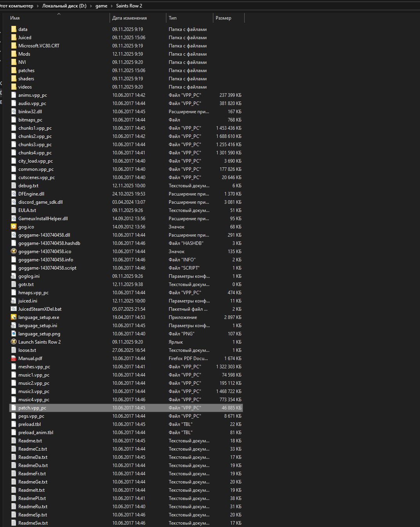Open the dropdown arrow after 'Локальный диск (D:)'
Screen dimensions: 420x527
pos(91,6)
